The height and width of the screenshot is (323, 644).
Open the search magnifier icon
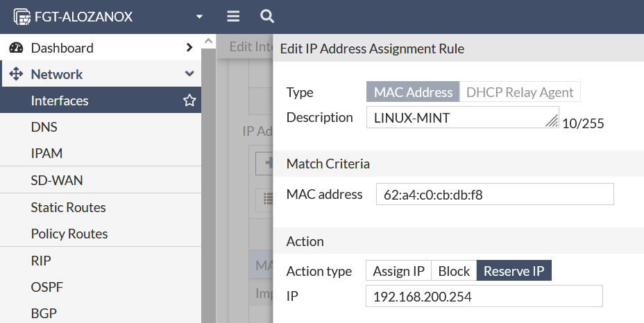tap(266, 16)
